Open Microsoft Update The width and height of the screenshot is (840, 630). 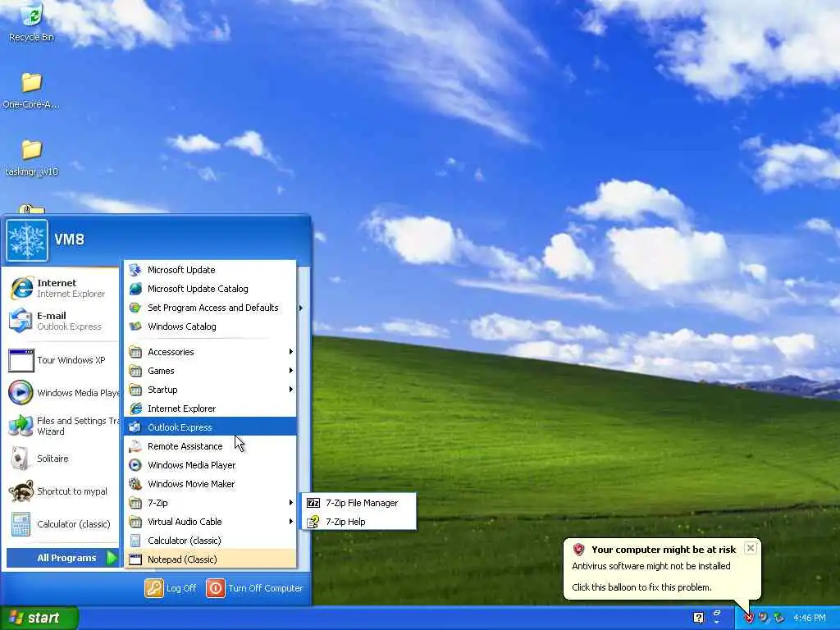[x=210, y=270]
